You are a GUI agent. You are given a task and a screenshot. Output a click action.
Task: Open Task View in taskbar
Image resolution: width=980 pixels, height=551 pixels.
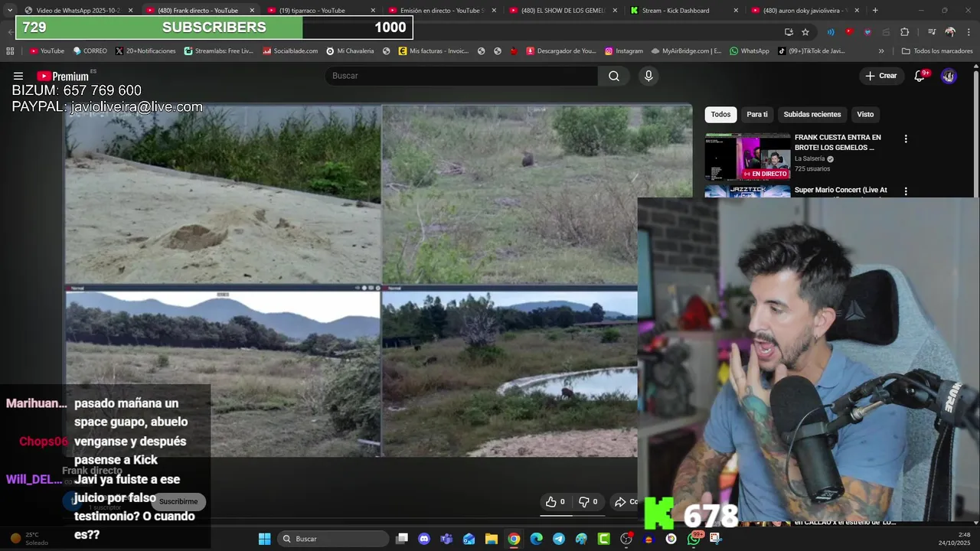402,539
